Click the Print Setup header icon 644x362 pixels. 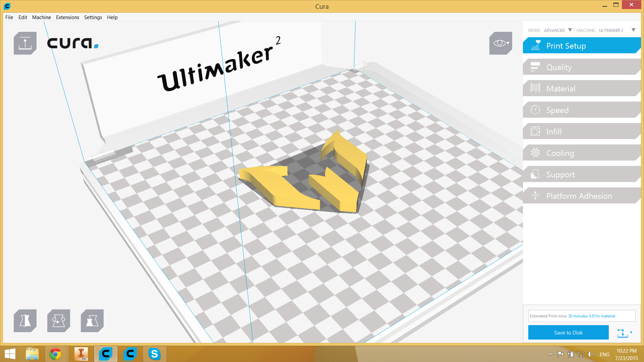coord(536,46)
